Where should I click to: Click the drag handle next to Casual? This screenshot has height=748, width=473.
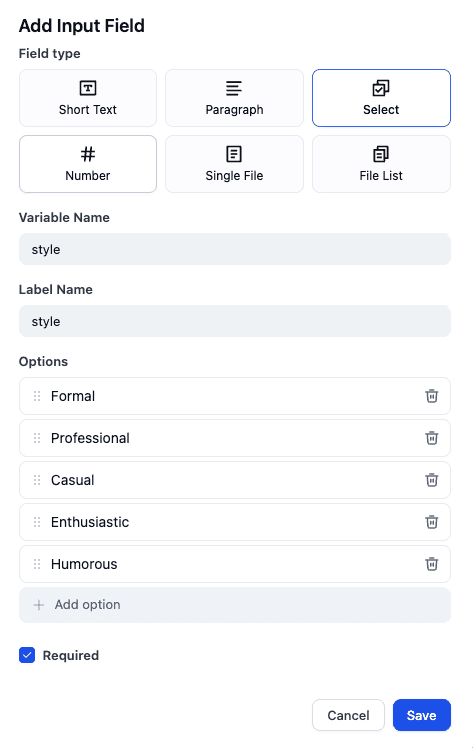37,480
